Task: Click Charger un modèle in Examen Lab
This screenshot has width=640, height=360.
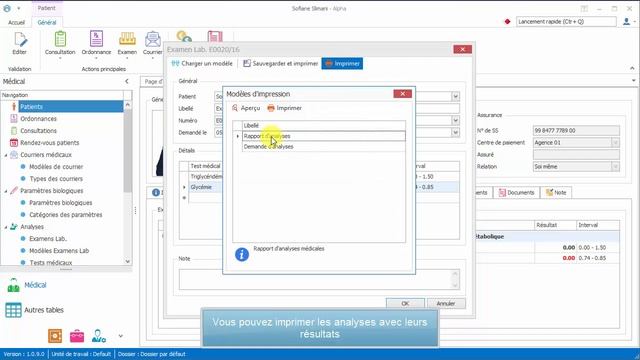Action: (x=202, y=64)
